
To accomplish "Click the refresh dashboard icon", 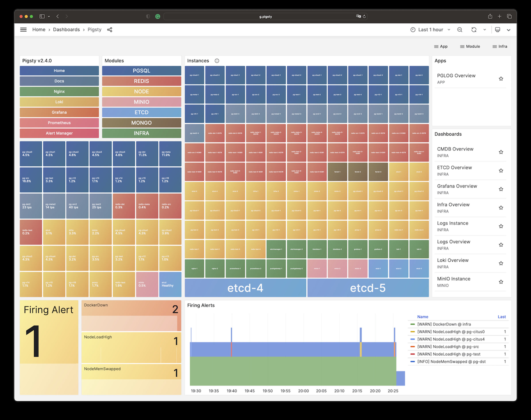I will tap(474, 30).
